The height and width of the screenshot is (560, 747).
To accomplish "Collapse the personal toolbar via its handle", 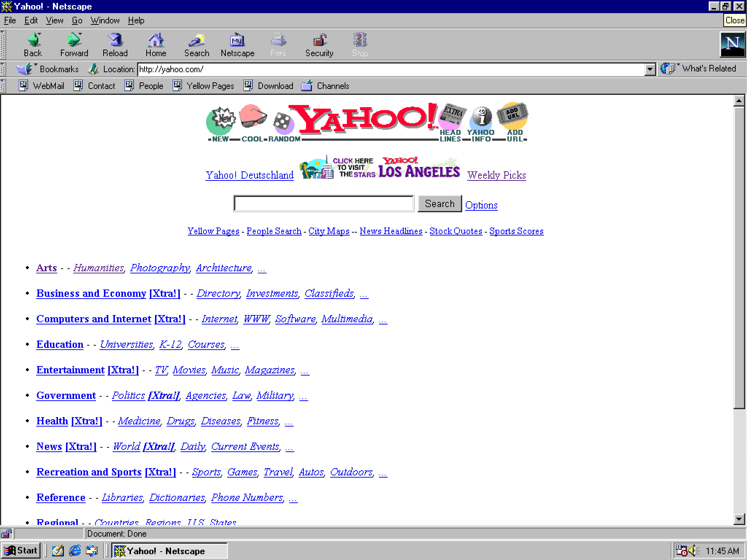I will 3,86.
